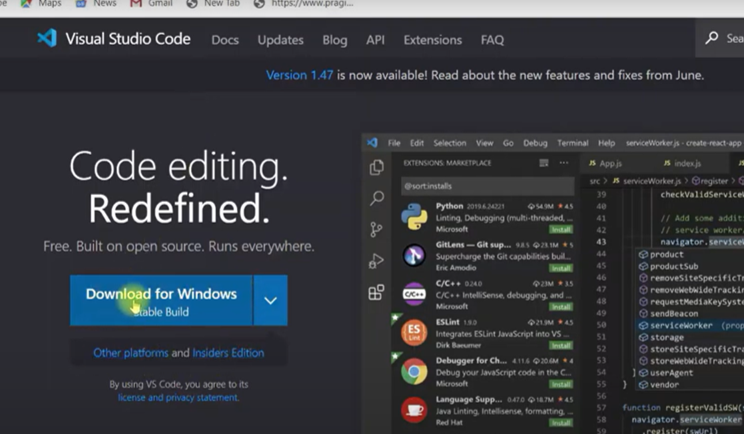Viewport: 744px width, 434px height.
Task: Open the Other platforms link
Action: pyautogui.click(x=130, y=353)
